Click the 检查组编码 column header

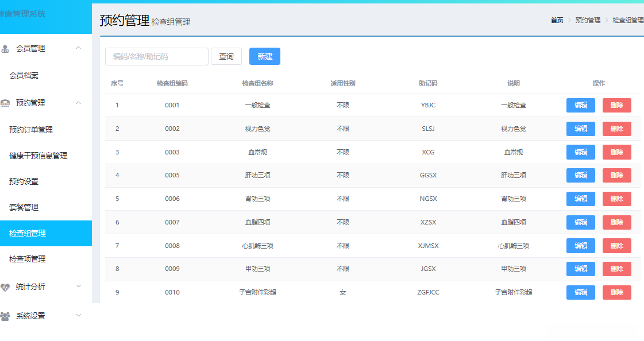pyautogui.click(x=172, y=83)
